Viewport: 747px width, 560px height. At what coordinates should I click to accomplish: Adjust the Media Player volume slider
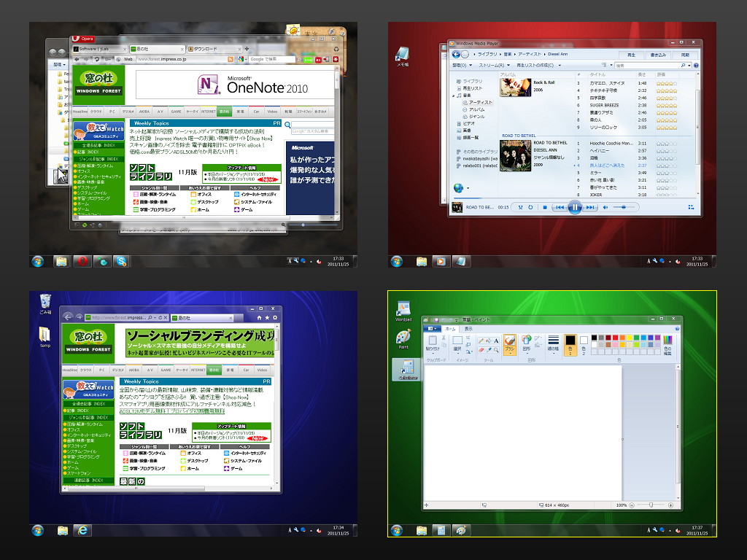pyautogui.click(x=625, y=207)
